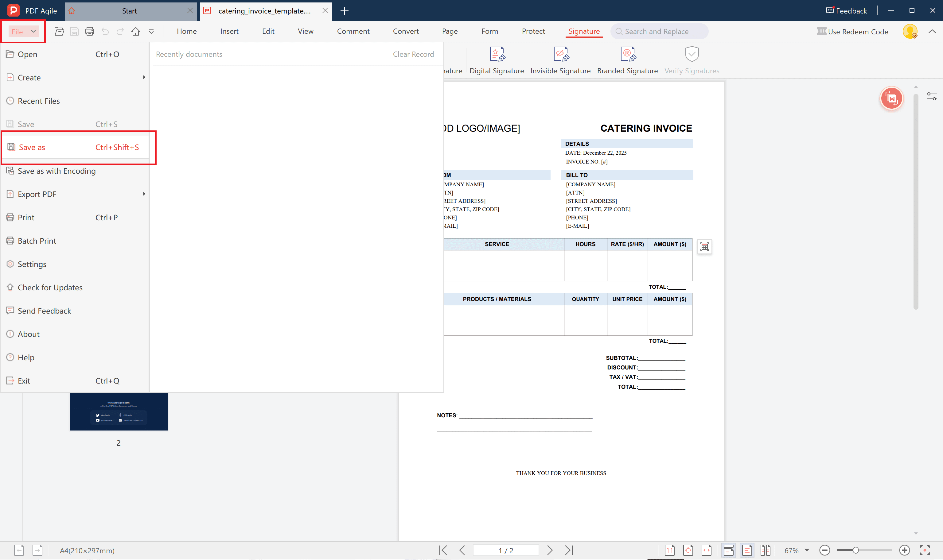
Task: Click the Clear Record link
Action: pyautogui.click(x=413, y=54)
